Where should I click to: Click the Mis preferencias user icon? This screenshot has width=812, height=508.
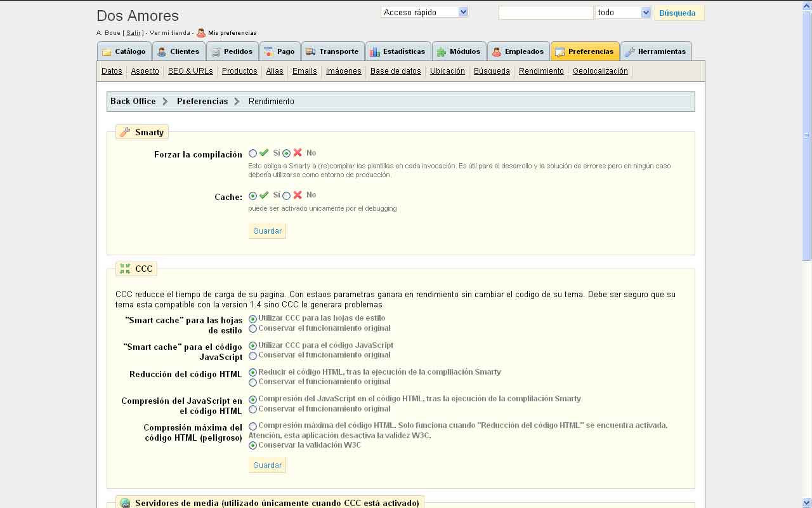[x=201, y=33]
